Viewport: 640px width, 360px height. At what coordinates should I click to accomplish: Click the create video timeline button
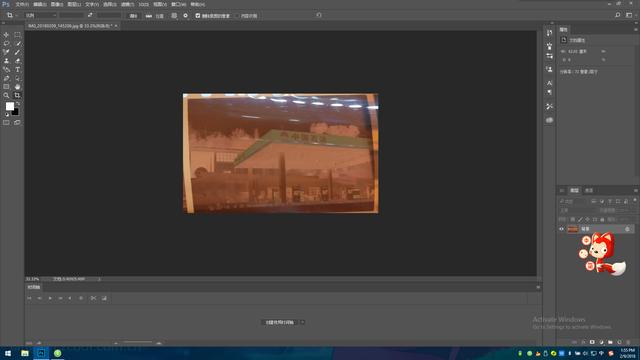pos(280,322)
